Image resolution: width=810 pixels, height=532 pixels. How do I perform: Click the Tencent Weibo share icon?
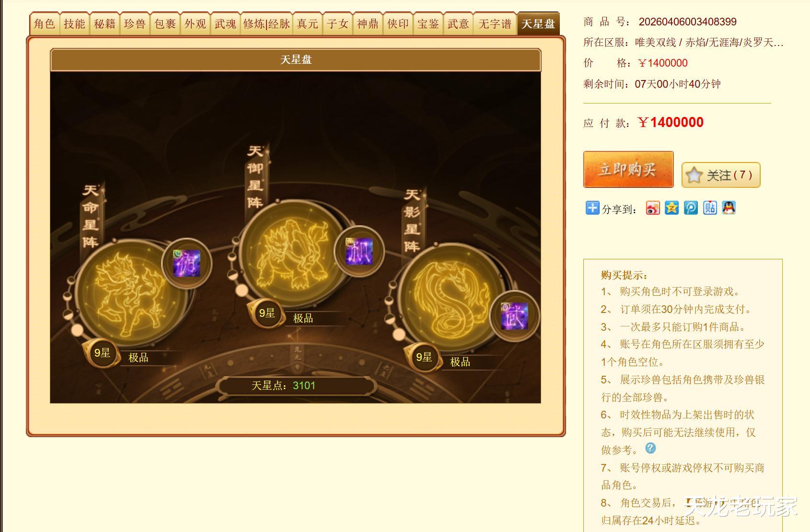coord(691,208)
